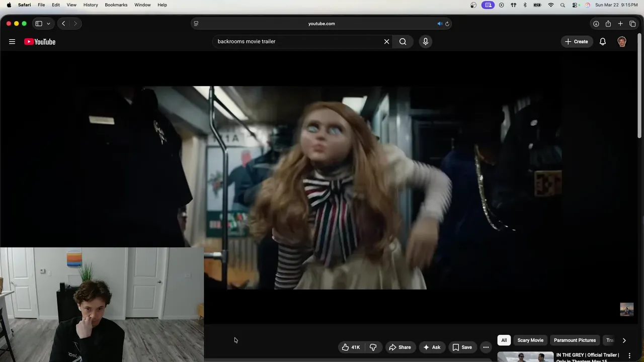
Task: Open Bluetooth status menu
Action: pos(525,5)
